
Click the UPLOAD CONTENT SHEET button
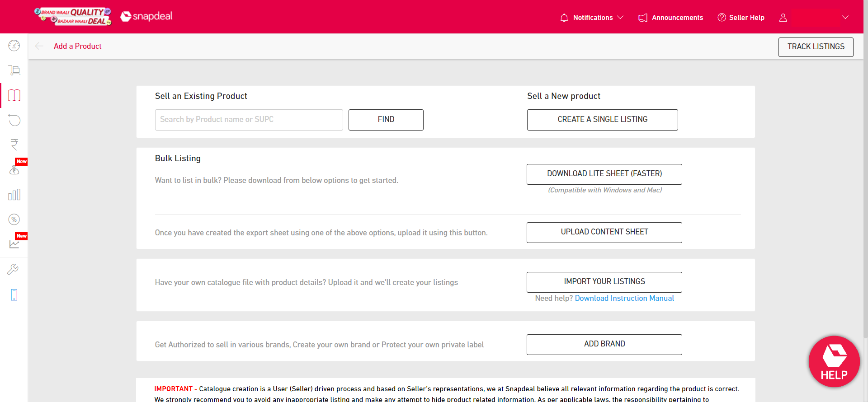[604, 233]
